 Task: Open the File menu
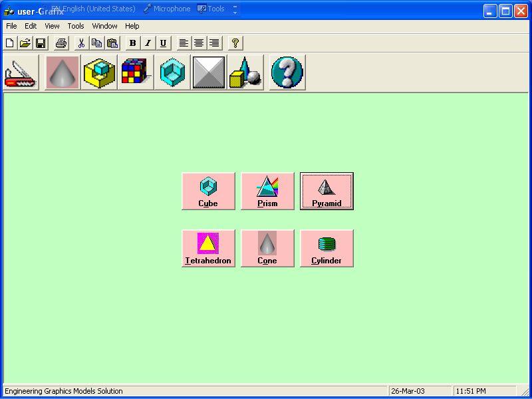point(11,26)
